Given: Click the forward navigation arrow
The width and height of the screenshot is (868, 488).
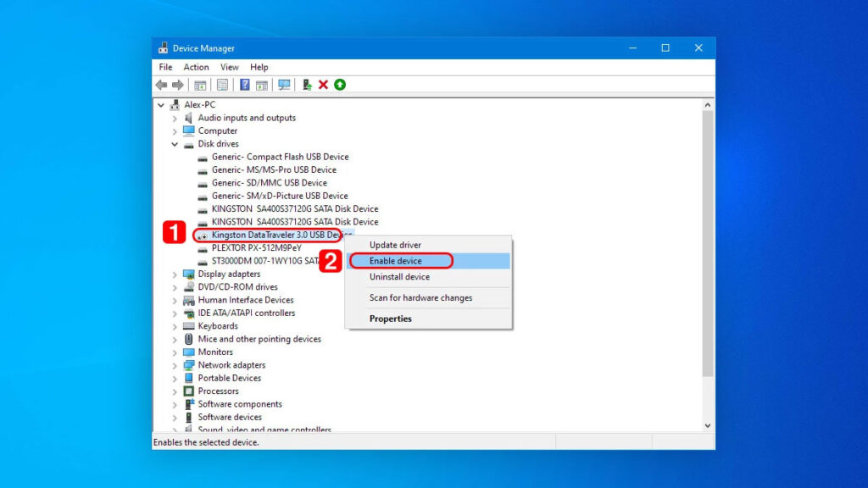Looking at the screenshot, I should click(178, 84).
